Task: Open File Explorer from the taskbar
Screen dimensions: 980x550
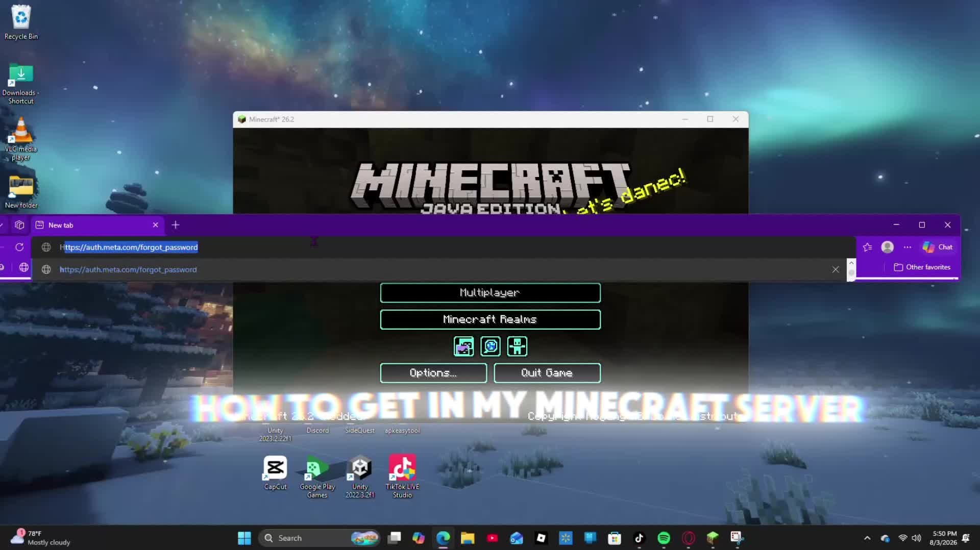Action: [x=468, y=538]
